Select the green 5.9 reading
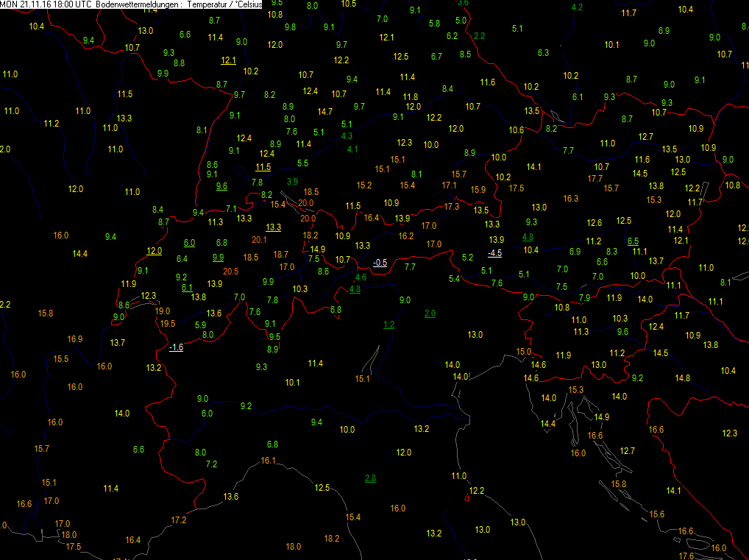 (x=201, y=325)
